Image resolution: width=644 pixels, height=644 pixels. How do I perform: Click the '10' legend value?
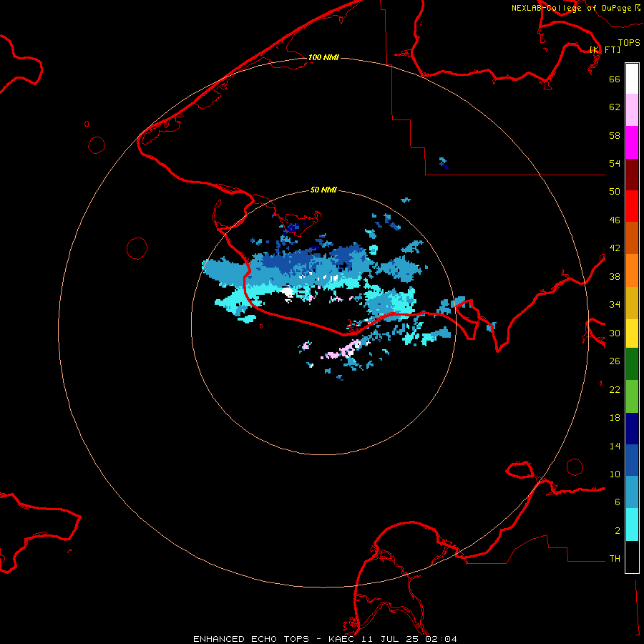tap(615, 474)
